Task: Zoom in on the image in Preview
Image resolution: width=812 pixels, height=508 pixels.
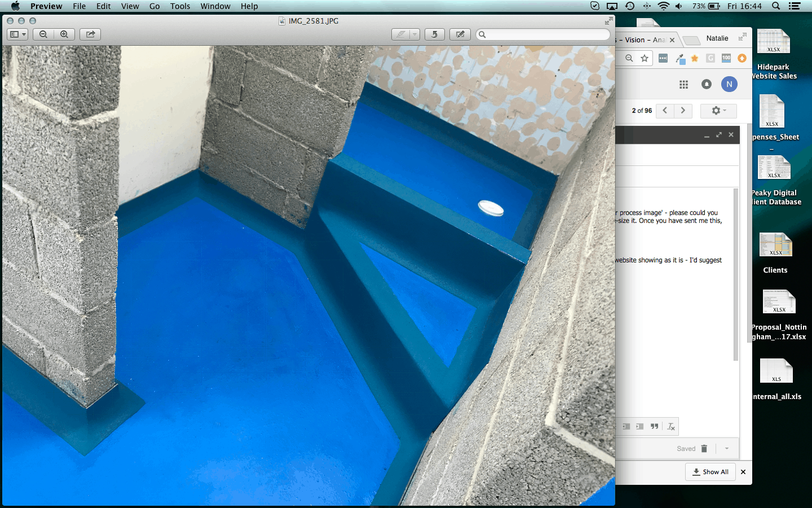Action: point(64,34)
